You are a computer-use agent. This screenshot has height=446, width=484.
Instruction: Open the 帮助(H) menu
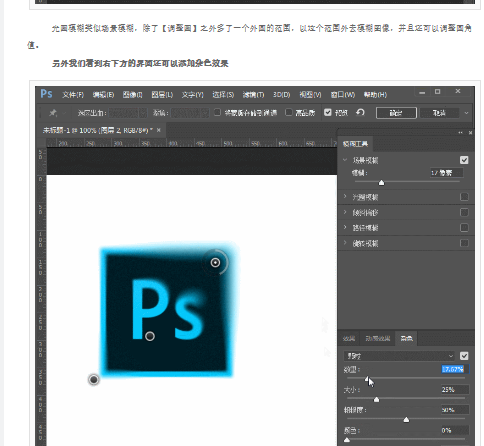click(375, 95)
